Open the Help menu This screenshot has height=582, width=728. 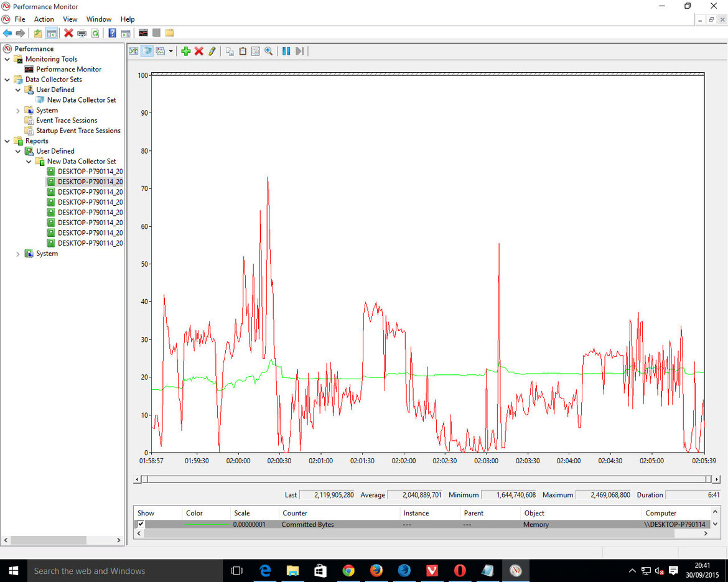pyautogui.click(x=127, y=19)
